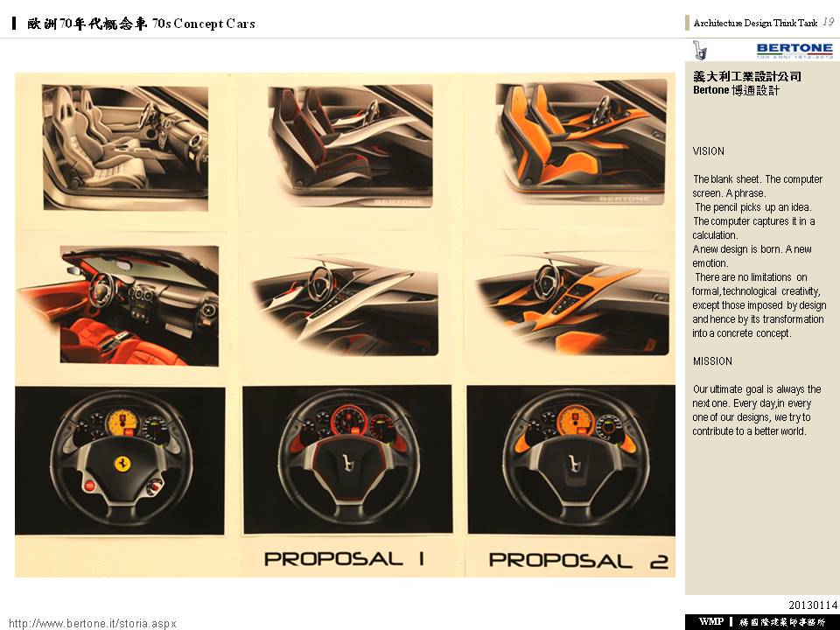Click the Bertone logo at top right
Screen dimensions: 840x630
point(795,51)
